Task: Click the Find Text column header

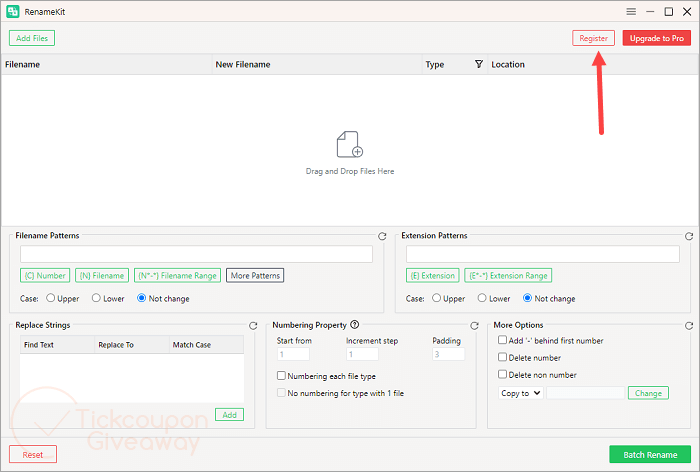Action: pos(57,345)
